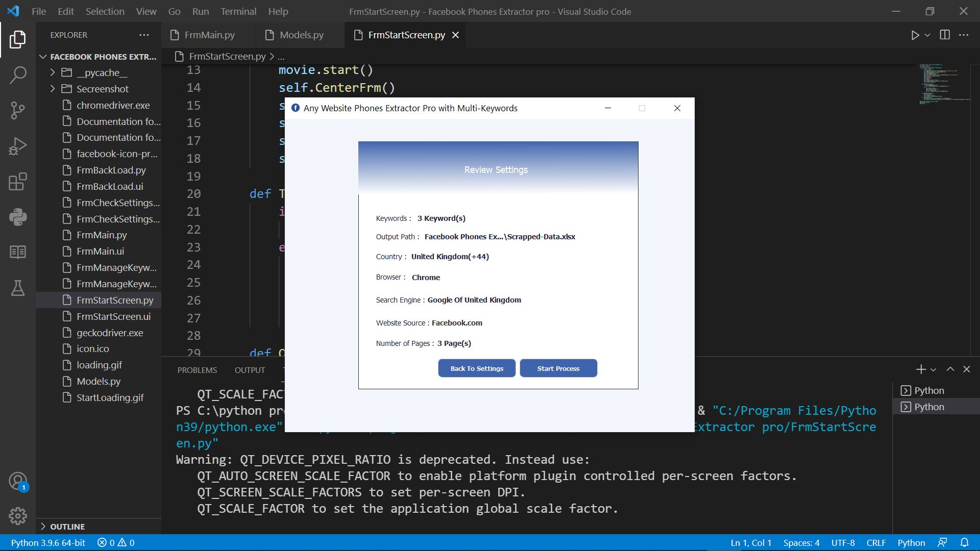Viewport: 980px width, 551px height.
Task: Open the book-shaped activity bar icon
Action: click(x=18, y=252)
